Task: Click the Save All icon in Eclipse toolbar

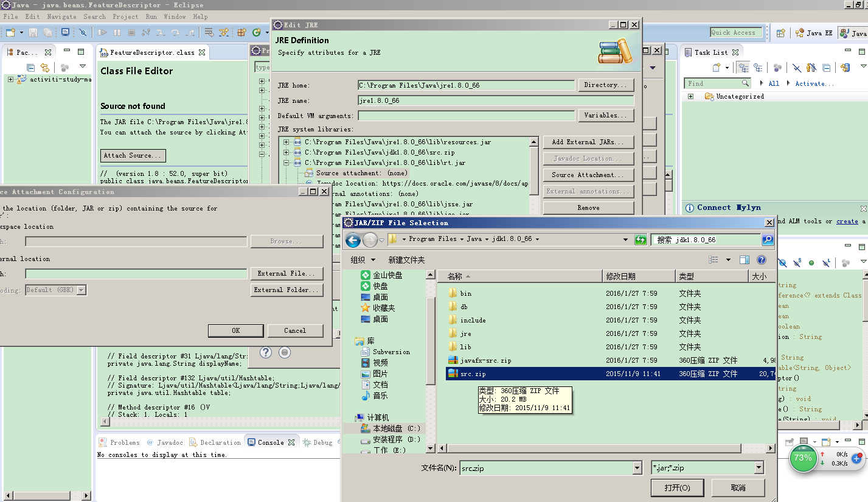Action: [x=47, y=32]
